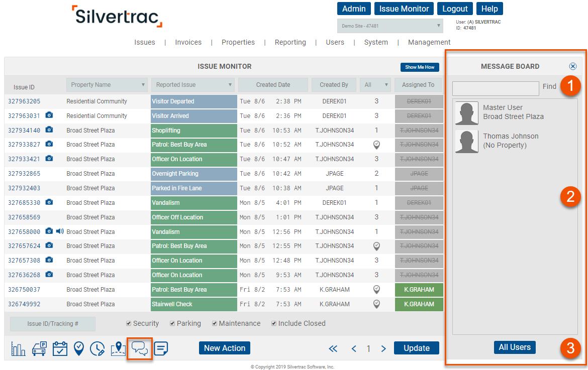Click the Issue Monitor button
This screenshot has height=370, width=588.
click(x=404, y=9)
